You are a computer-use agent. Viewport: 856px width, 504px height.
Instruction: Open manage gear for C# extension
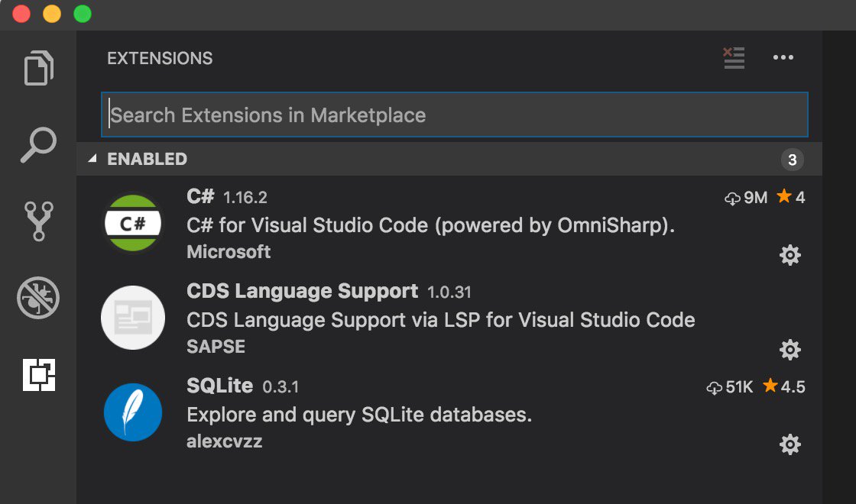(x=790, y=255)
